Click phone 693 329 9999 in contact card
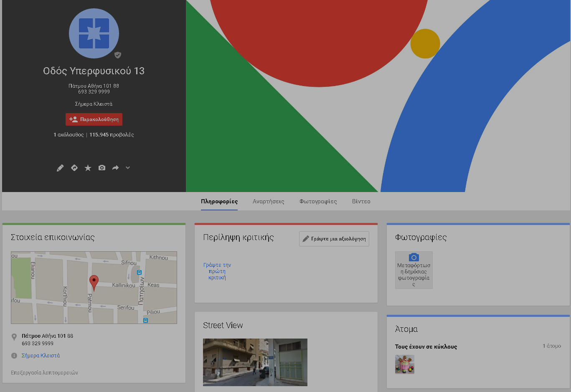Image resolution: width=571 pixels, height=392 pixels. tap(38, 344)
